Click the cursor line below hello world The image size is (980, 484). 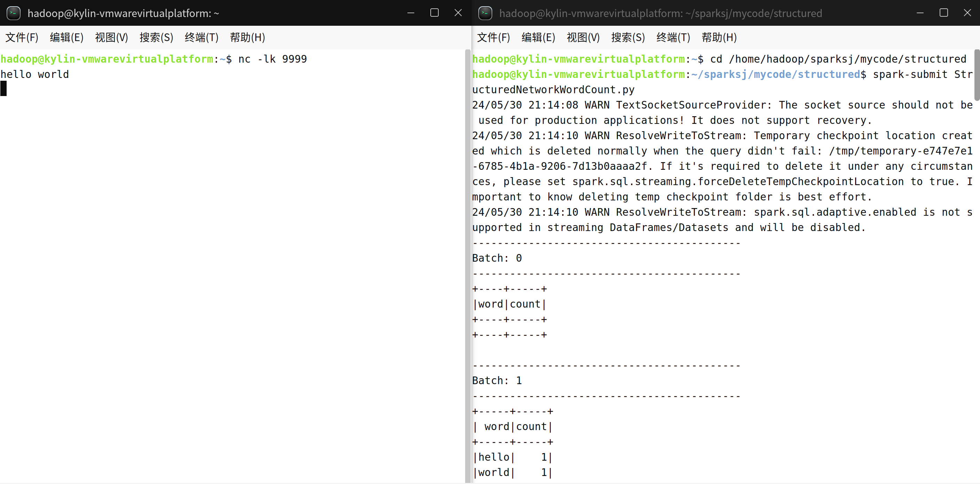4,89
